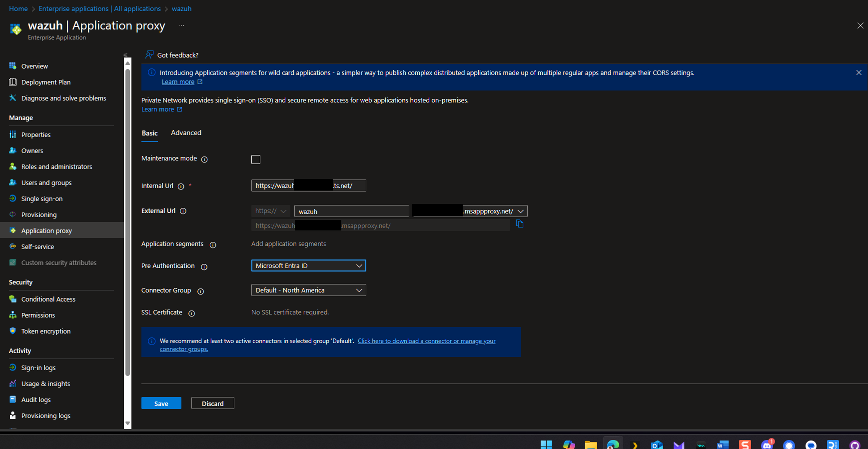Click the info icon next to Maintenance mode
The width and height of the screenshot is (868, 449).
pos(204,159)
